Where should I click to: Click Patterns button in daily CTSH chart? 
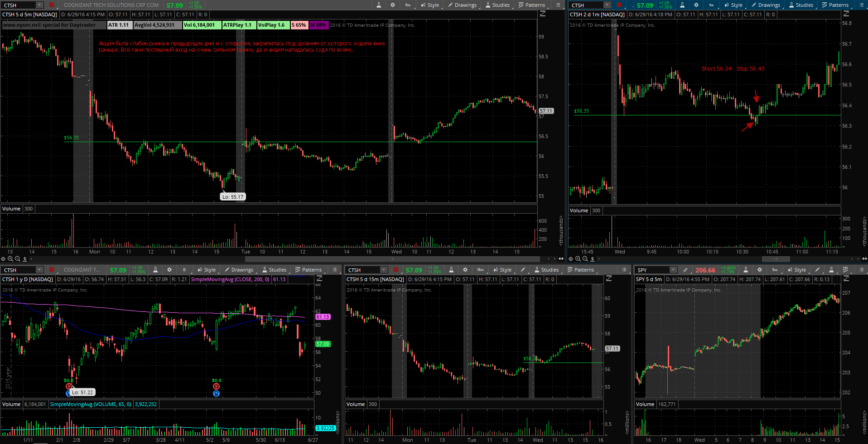(x=308, y=270)
